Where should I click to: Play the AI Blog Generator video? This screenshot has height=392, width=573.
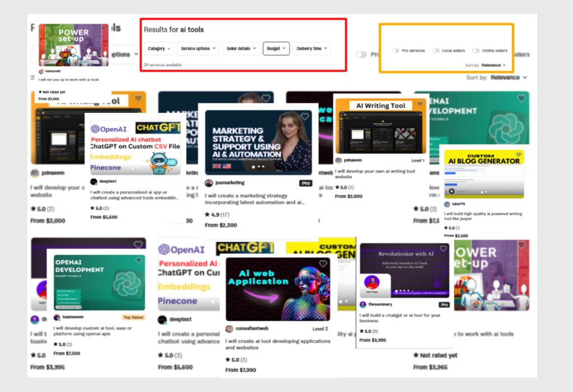pyautogui.click(x=452, y=191)
